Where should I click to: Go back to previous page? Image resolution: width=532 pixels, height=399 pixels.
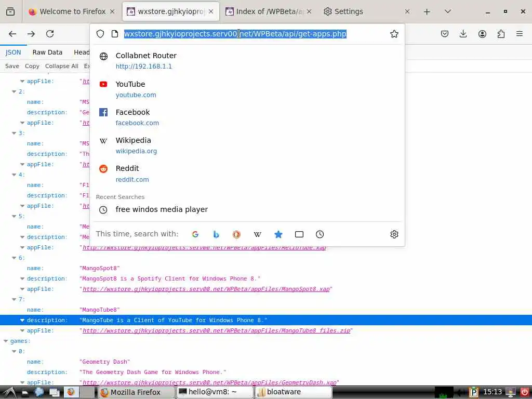point(12,34)
